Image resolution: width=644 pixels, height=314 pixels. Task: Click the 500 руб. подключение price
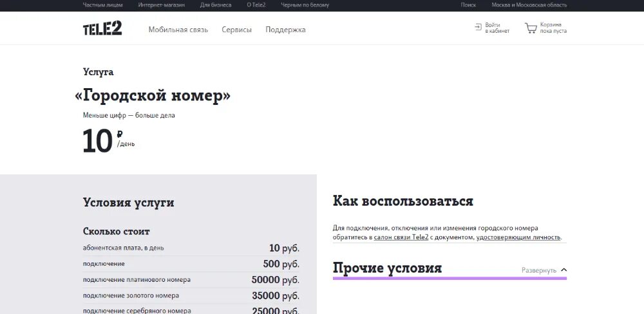pyautogui.click(x=281, y=264)
